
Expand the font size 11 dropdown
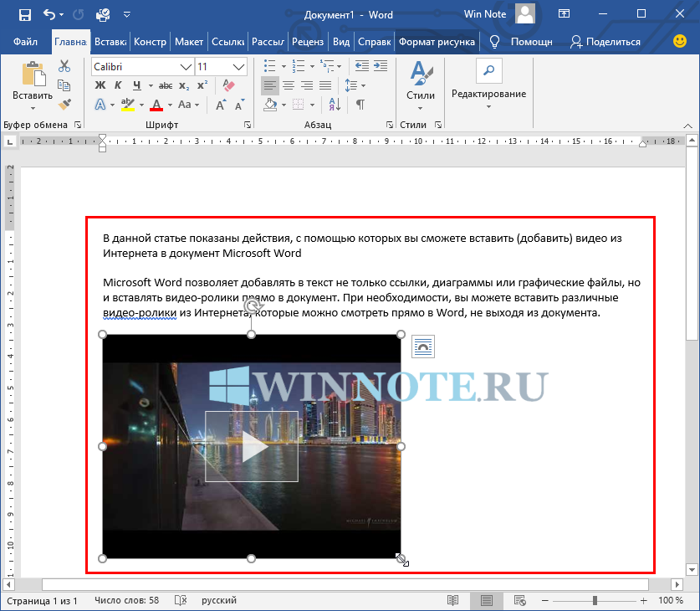click(238, 66)
